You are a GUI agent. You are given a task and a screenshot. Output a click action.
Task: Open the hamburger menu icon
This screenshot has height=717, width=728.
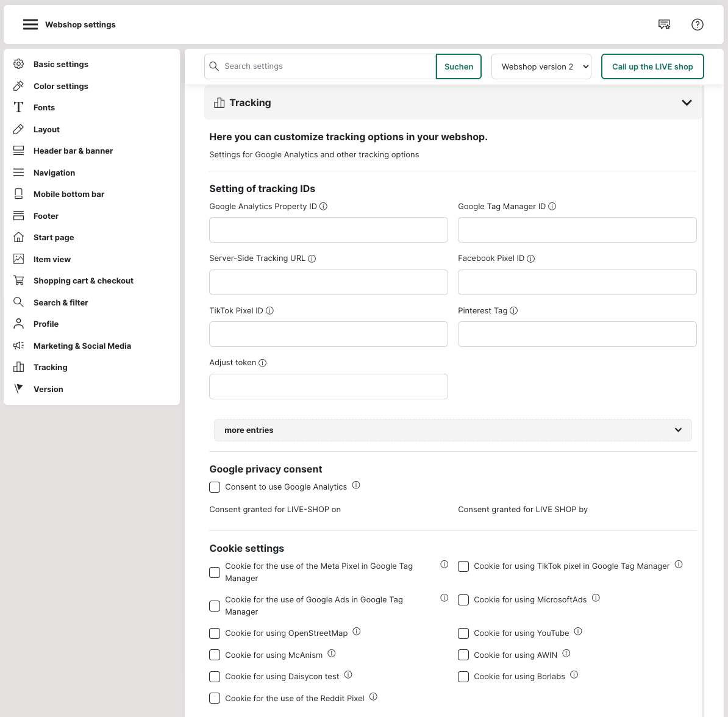coord(30,24)
